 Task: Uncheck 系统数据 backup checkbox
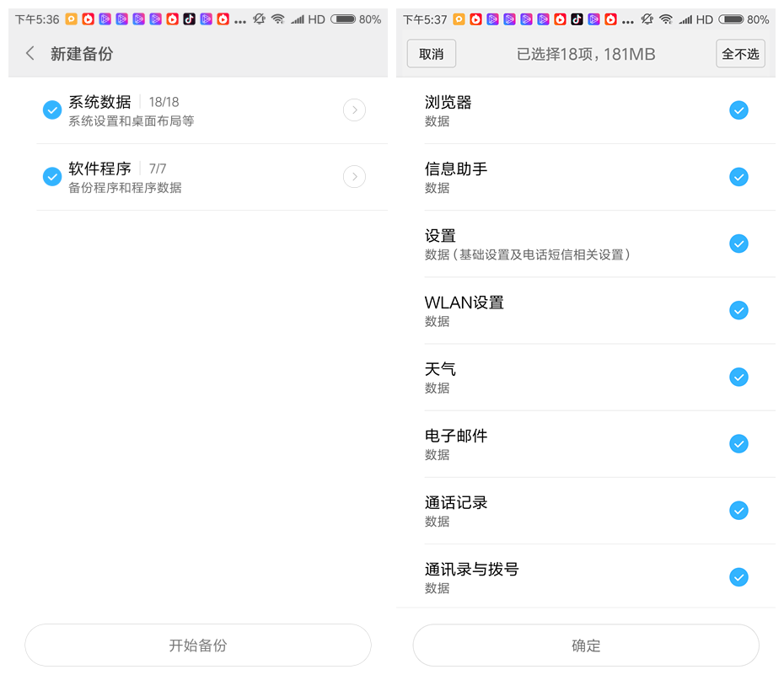point(52,110)
